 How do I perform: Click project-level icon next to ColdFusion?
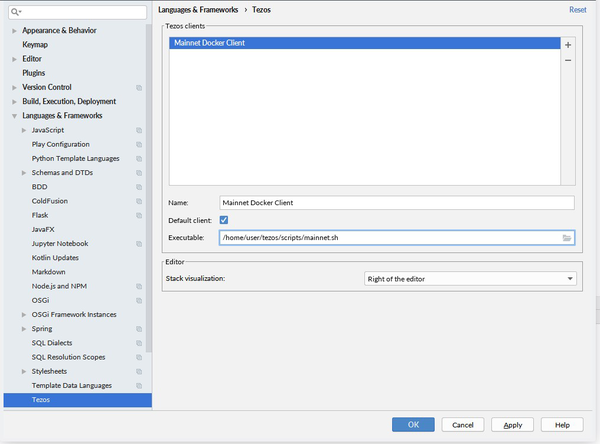coord(139,201)
